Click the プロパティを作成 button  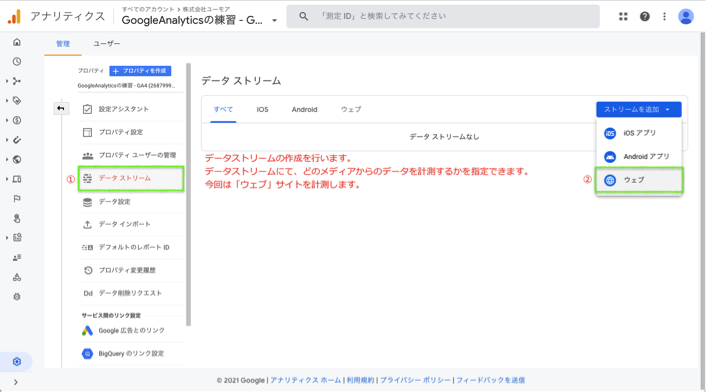coord(140,71)
